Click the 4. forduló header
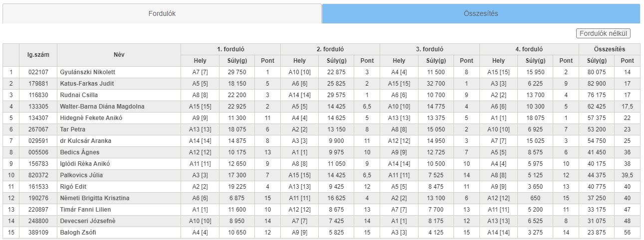 (x=529, y=49)
